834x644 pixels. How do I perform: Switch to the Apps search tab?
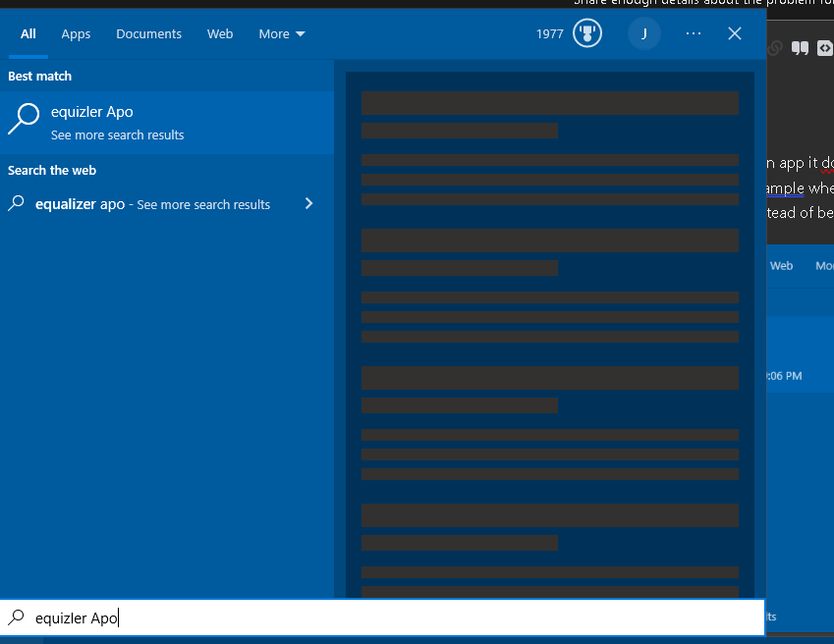[x=76, y=34]
